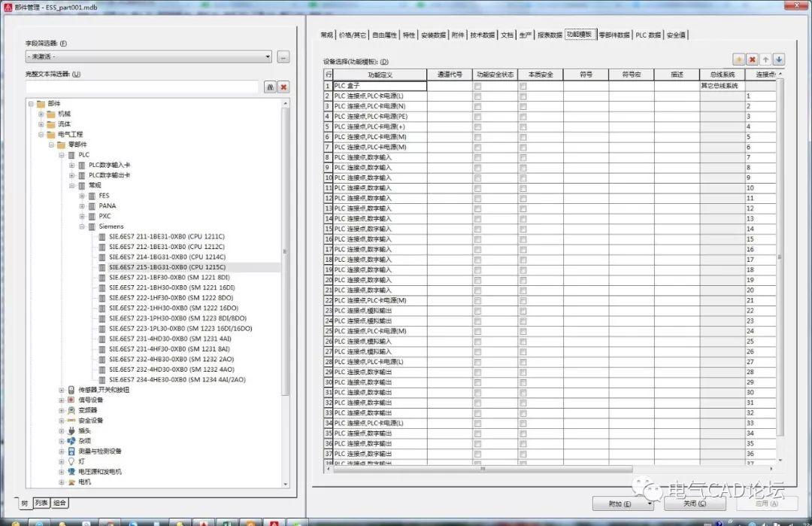Image resolution: width=812 pixels, height=526 pixels.
Task: Expand the PLC数字输入卡 node
Action: click(72, 166)
